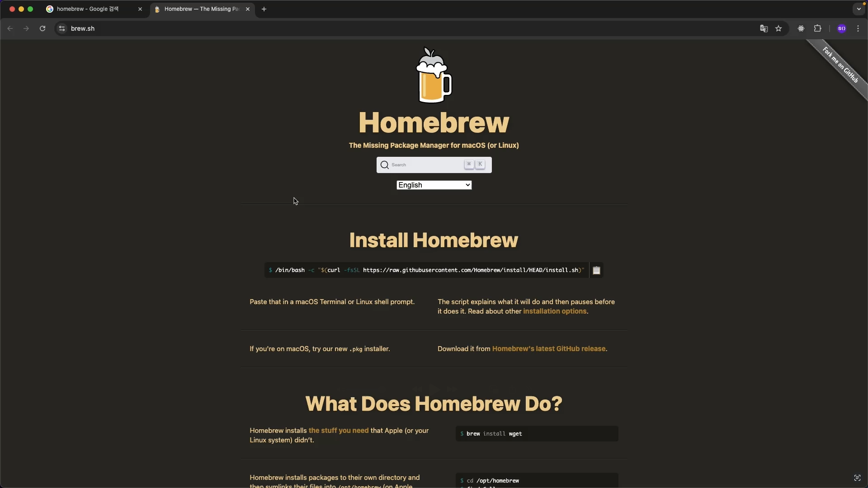The width and height of the screenshot is (868, 488).
Task: Expand the English language dropdown
Action: tap(434, 185)
